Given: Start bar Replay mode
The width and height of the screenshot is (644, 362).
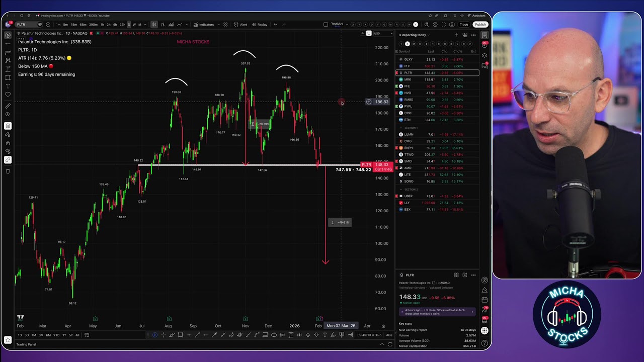Looking at the screenshot, I should (x=260, y=25).
